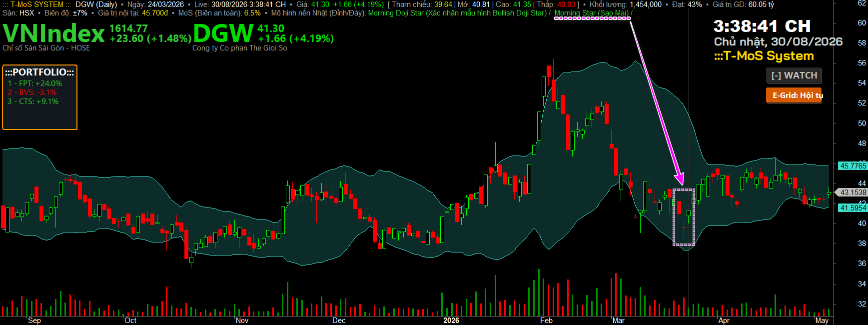Click the 3:38:41 CH clock display
The width and height of the screenshot is (868, 325).
(762, 26)
